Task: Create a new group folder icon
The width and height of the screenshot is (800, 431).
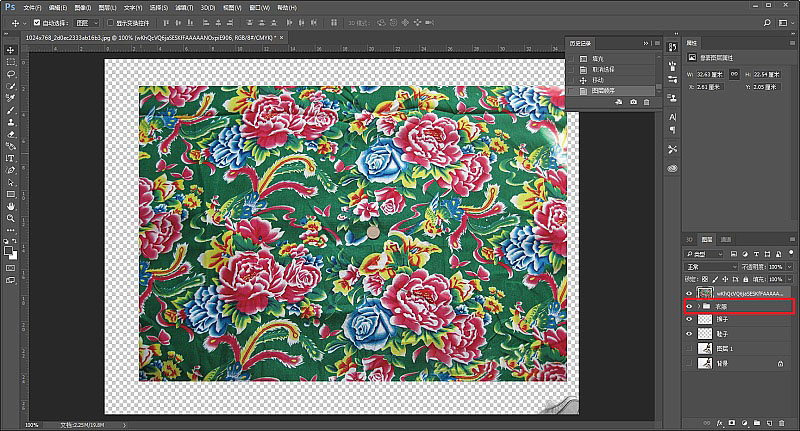Action: point(757,423)
